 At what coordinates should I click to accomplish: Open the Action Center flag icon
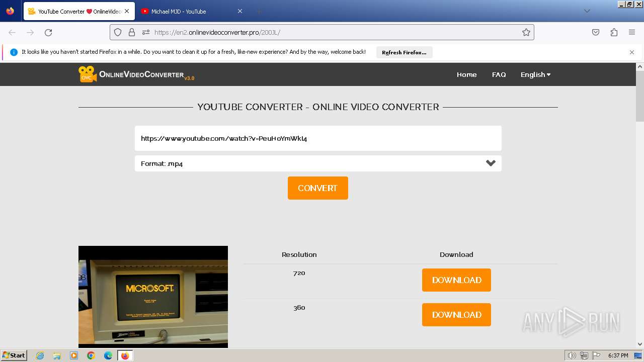596,355
